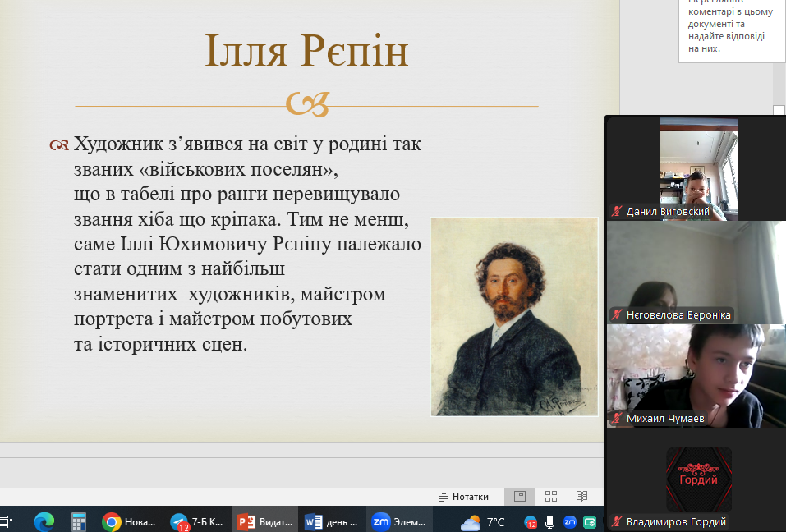The image size is (786, 532).
Task: Click the microphone tray icon
Action: (x=550, y=522)
